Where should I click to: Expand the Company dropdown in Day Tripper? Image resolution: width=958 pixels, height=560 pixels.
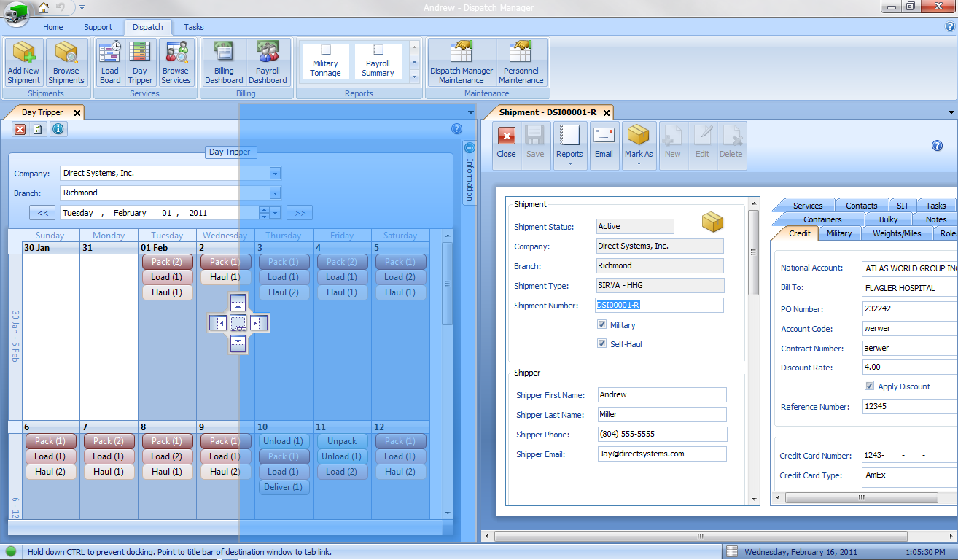[x=275, y=174]
